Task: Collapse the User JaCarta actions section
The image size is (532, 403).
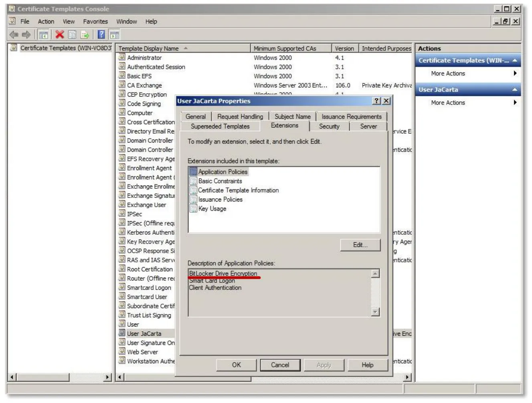Action: (515, 90)
